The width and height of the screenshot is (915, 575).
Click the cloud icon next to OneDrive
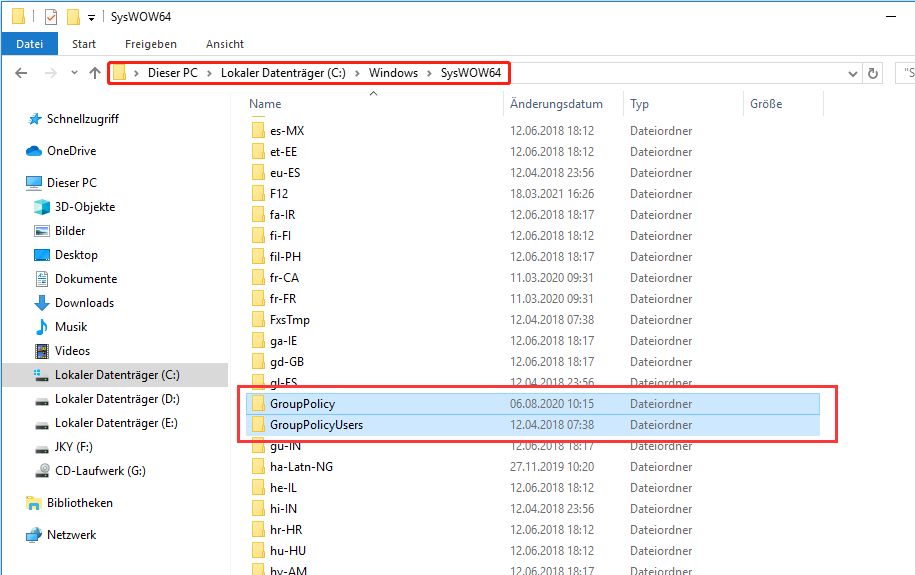(x=34, y=151)
